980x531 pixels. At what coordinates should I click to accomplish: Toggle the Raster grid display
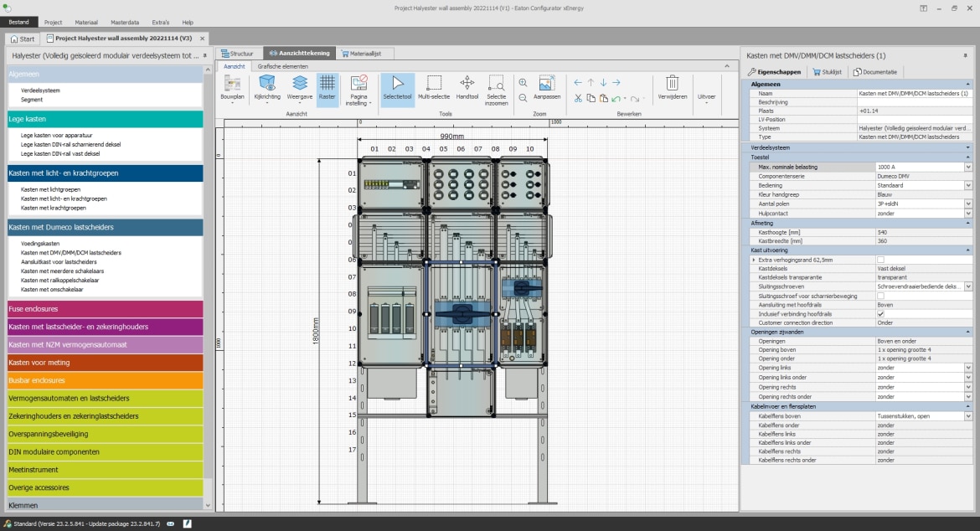(327, 87)
